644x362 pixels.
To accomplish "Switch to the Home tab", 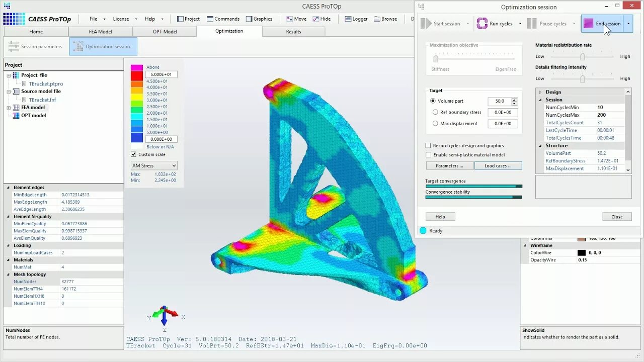I will click(36, 32).
